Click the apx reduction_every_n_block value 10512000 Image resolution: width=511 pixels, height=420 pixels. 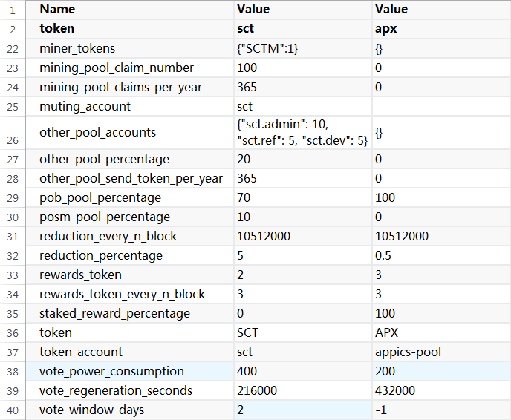coord(442,237)
